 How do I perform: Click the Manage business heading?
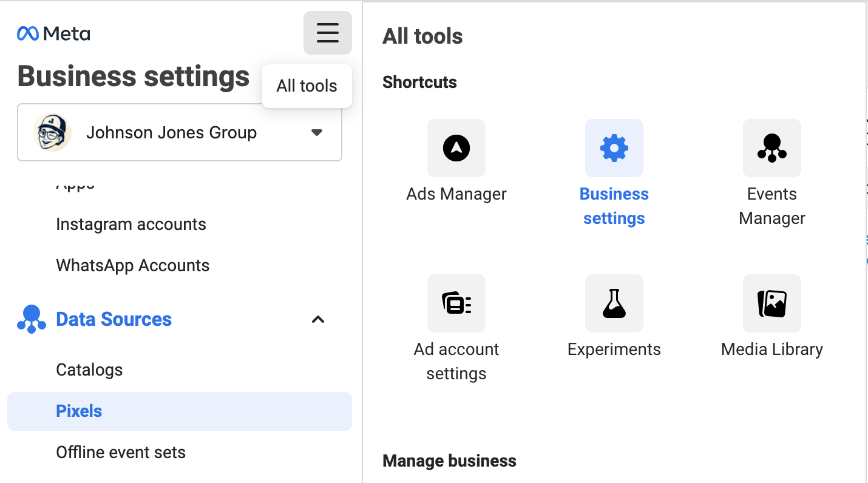[x=449, y=461]
